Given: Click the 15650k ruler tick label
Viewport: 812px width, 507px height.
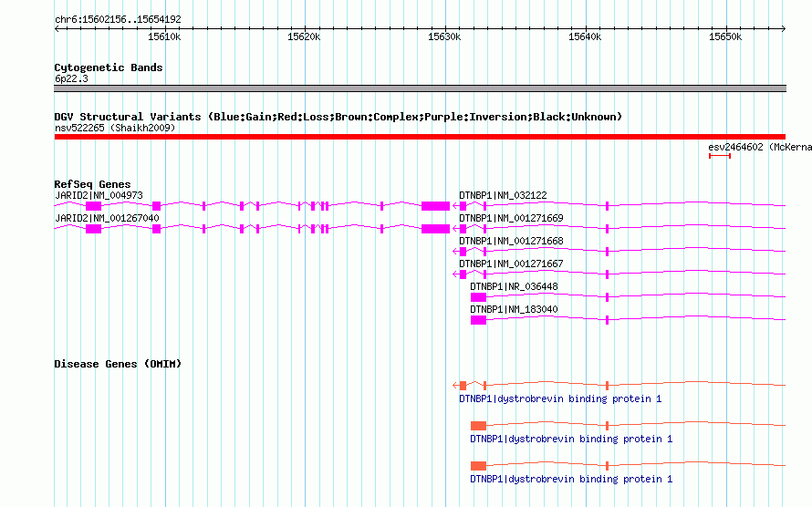Looking at the screenshot, I should (x=725, y=36).
